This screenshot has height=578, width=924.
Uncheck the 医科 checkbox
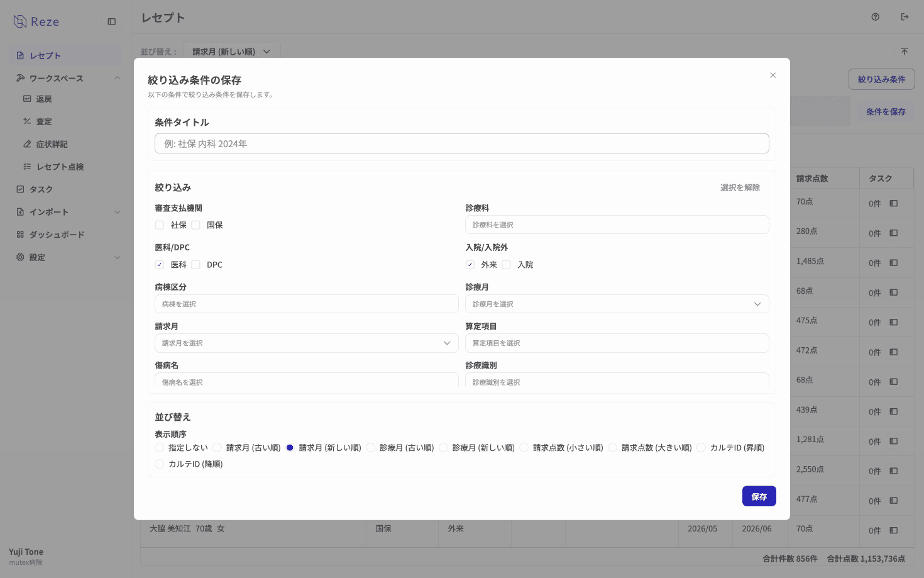(160, 265)
